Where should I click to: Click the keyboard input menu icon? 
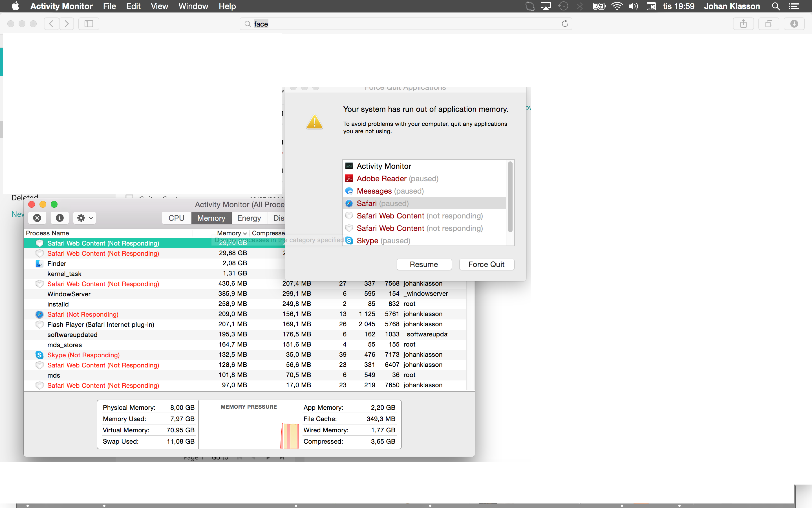click(651, 6)
